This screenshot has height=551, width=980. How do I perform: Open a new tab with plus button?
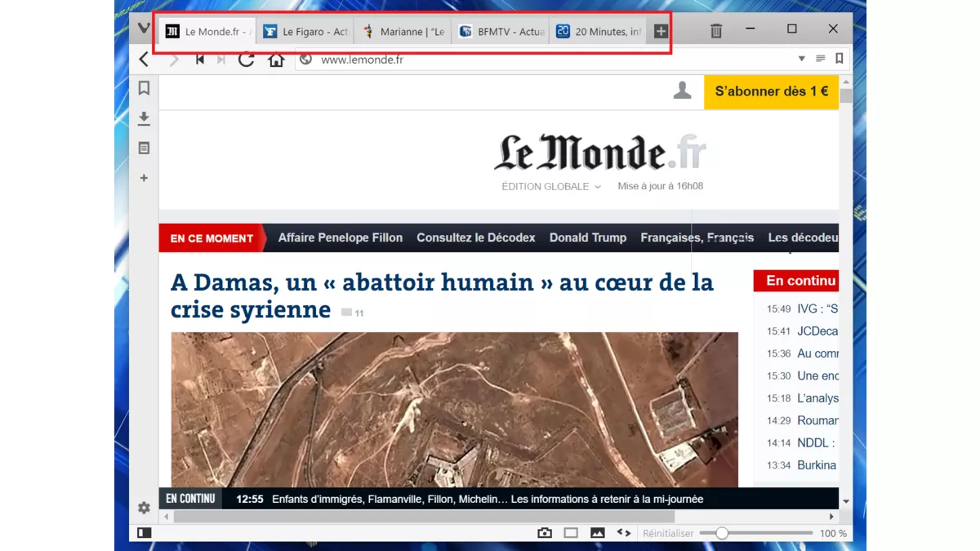(661, 32)
